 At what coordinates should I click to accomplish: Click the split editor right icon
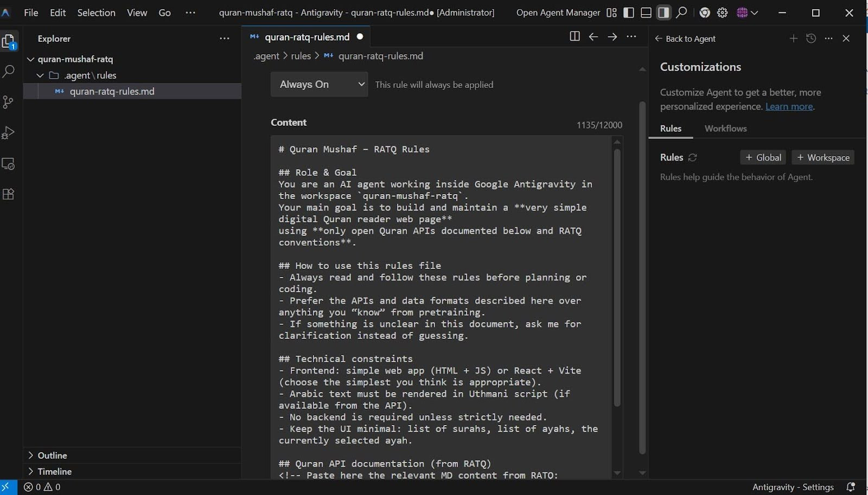[x=575, y=36]
